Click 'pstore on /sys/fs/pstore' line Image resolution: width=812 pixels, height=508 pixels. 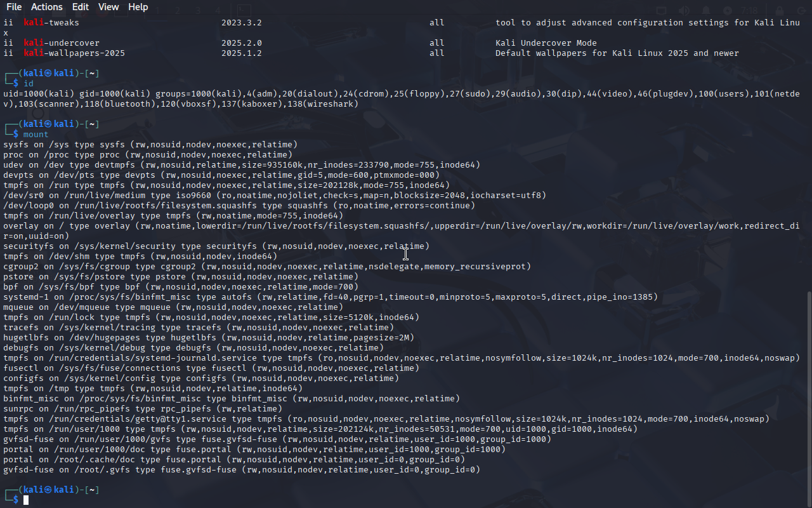(181, 276)
